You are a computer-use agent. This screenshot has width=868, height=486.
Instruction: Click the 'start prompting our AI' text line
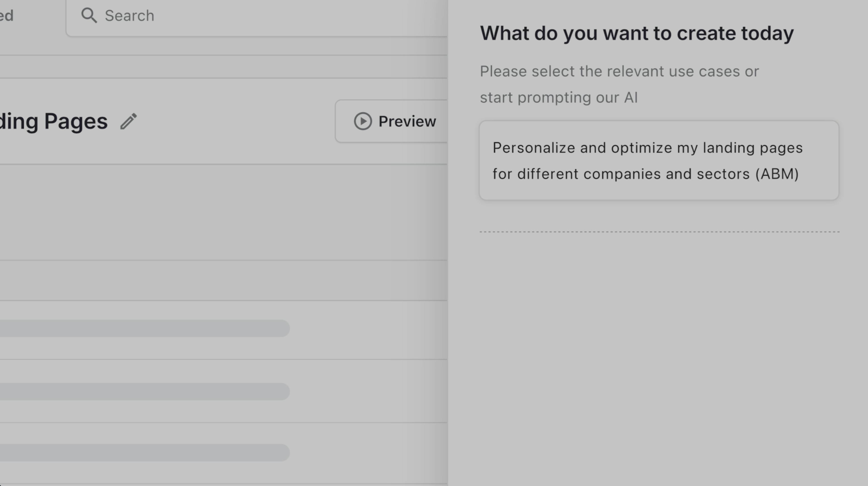pyautogui.click(x=559, y=98)
